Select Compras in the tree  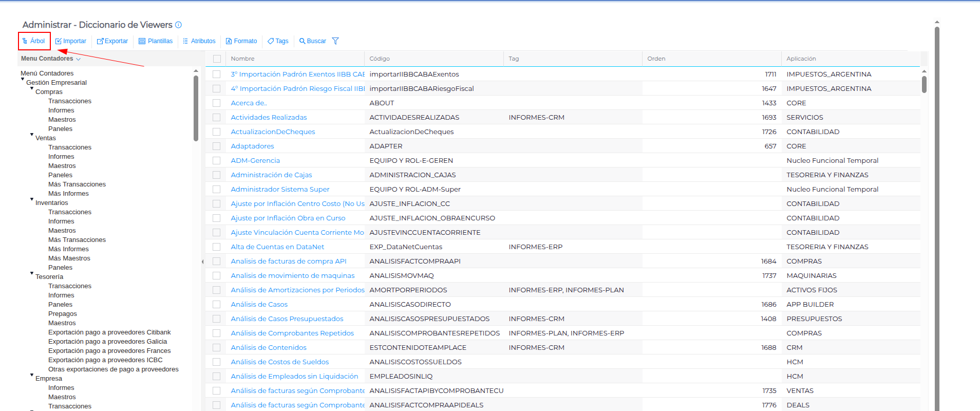point(49,92)
